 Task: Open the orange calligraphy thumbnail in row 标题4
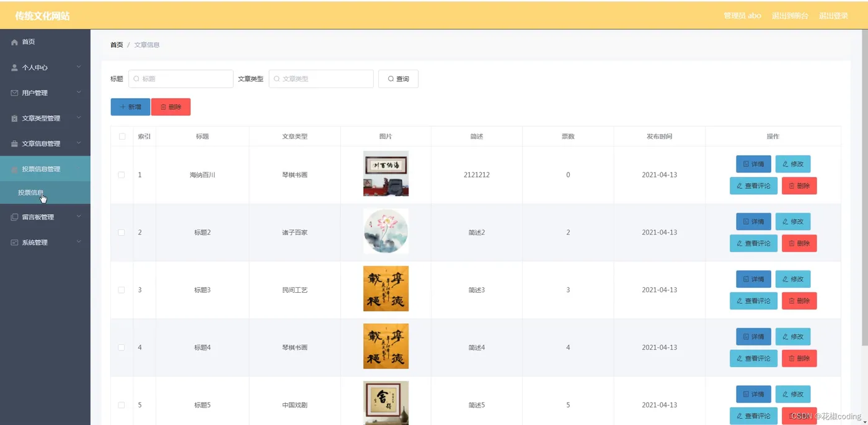click(x=386, y=346)
